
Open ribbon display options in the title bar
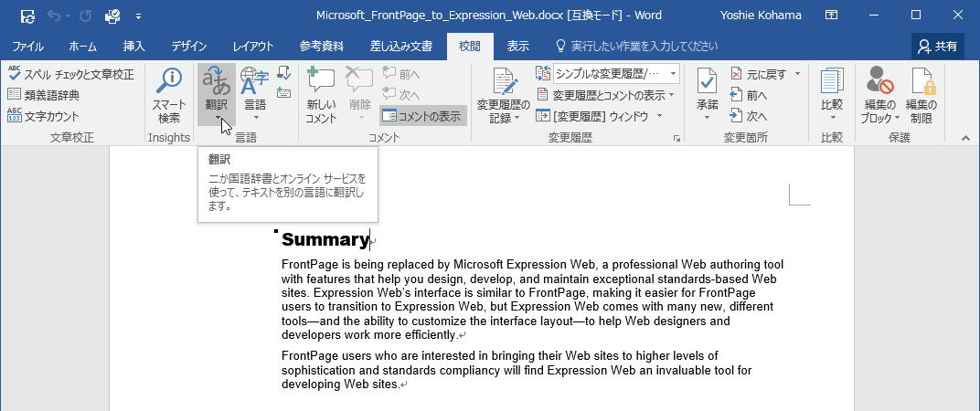pyautogui.click(x=831, y=15)
